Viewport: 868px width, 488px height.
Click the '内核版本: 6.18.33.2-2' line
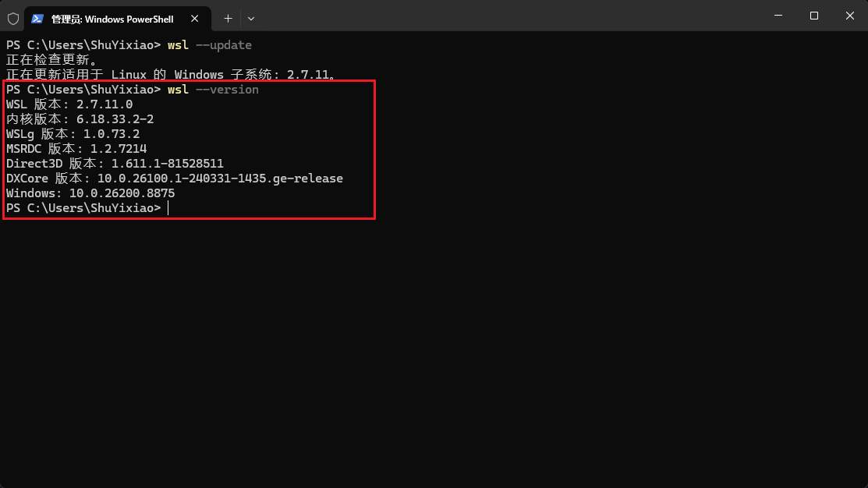click(80, 119)
